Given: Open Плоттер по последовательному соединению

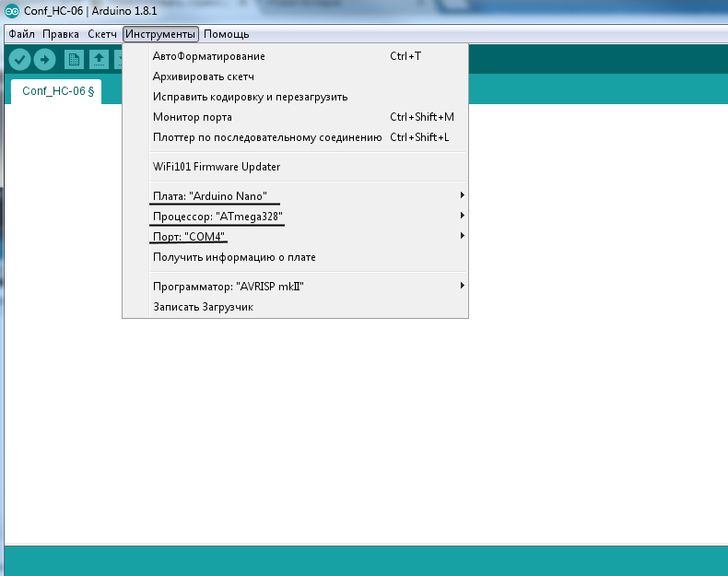Looking at the screenshot, I should (x=295, y=137).
